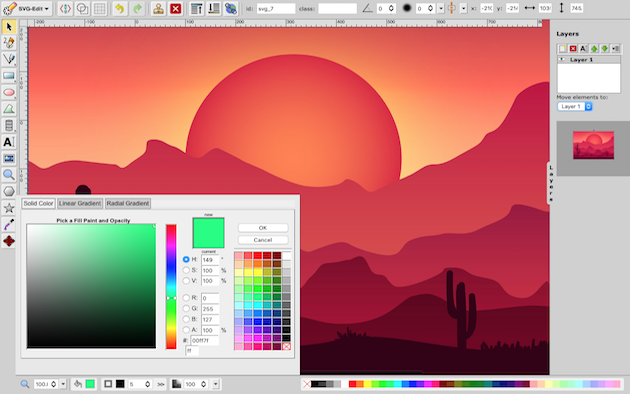The height and width of the screenshot is (394, 630).
Task: Switch to the Solid Color tab
Action: (x=38, y=203)
